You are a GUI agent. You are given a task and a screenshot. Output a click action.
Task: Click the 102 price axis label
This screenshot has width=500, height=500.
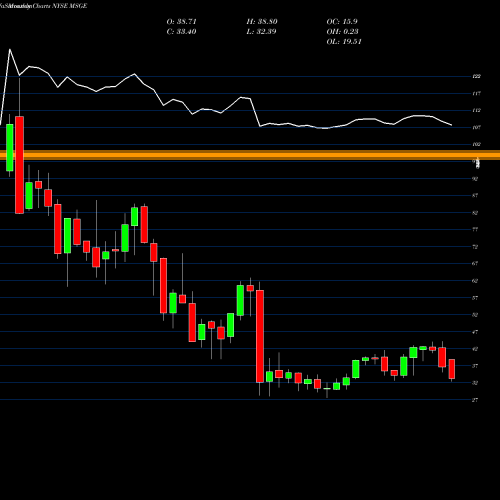pos(477,144)
